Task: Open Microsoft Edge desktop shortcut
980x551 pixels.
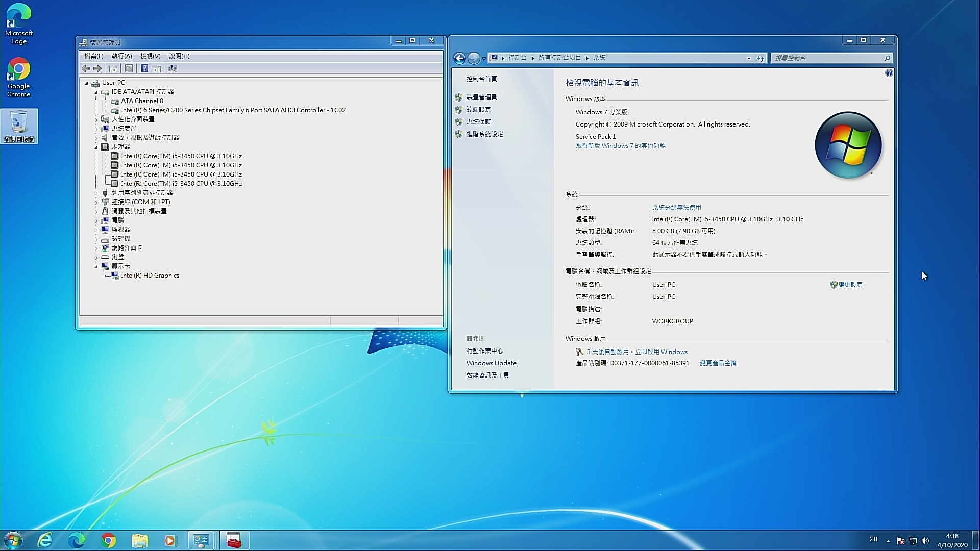Action: (19, 24)
